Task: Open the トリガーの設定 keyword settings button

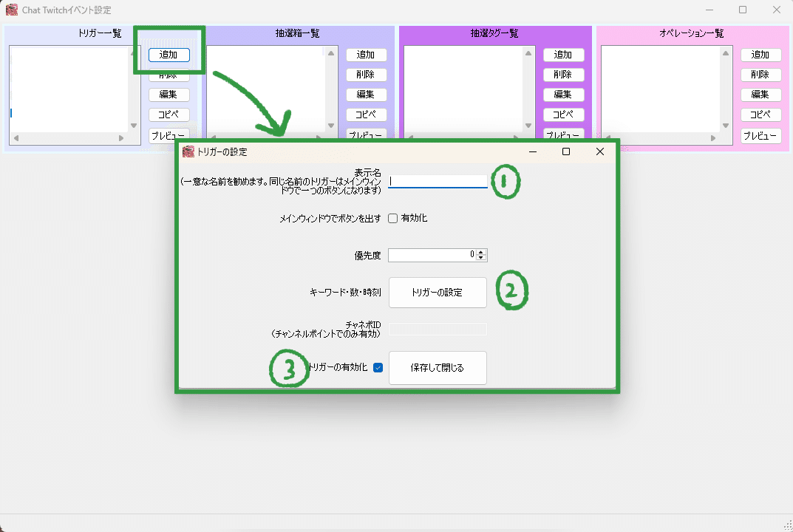Action: (438, 293)
